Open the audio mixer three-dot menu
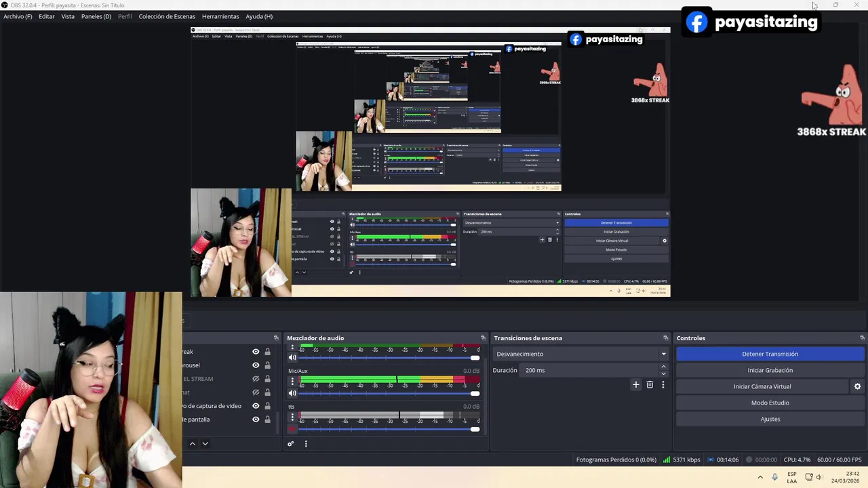The height and width of the screenshot is (488, 868). [306, 444]
